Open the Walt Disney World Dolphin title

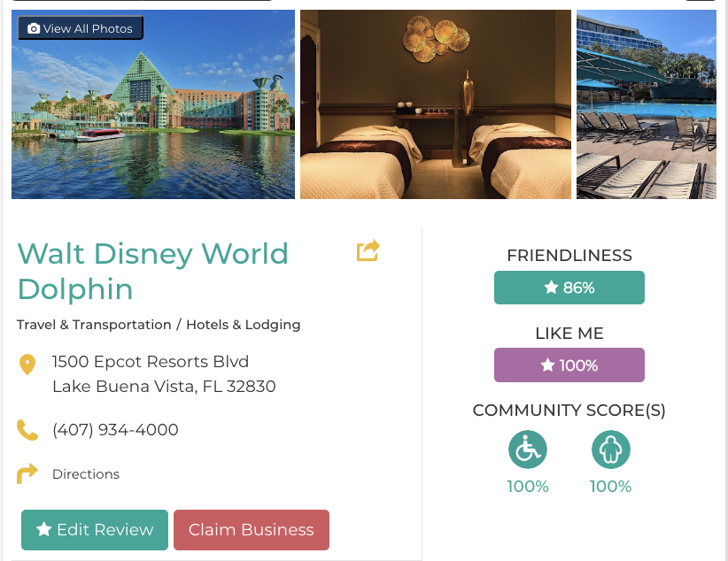(153, 271)
